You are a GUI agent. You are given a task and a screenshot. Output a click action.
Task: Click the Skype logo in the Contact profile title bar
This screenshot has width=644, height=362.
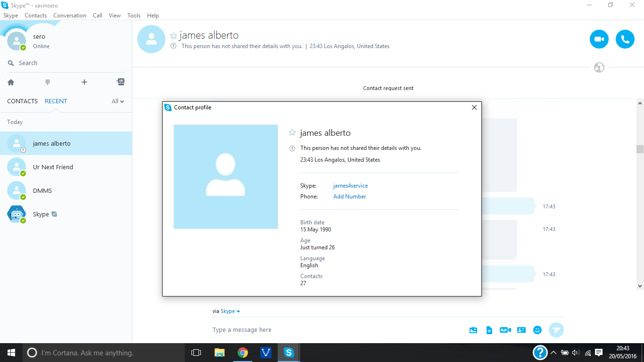(x=168, y=107)
